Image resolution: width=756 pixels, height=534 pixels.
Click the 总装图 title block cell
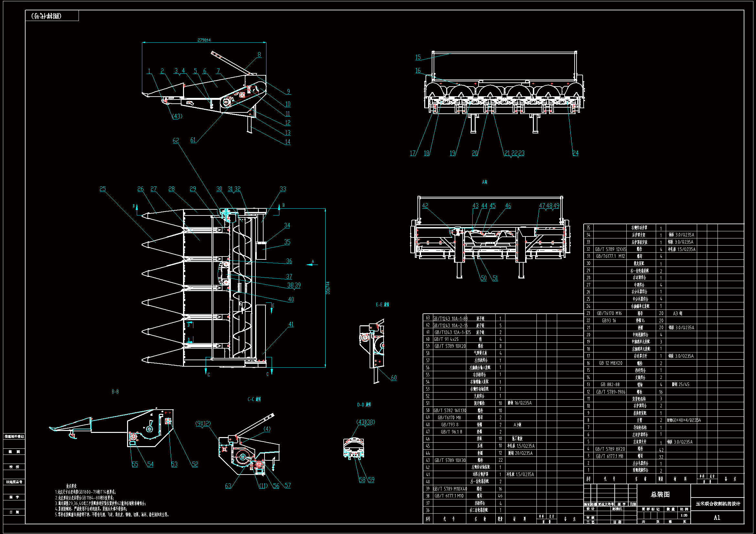click(x=660, y=494)
